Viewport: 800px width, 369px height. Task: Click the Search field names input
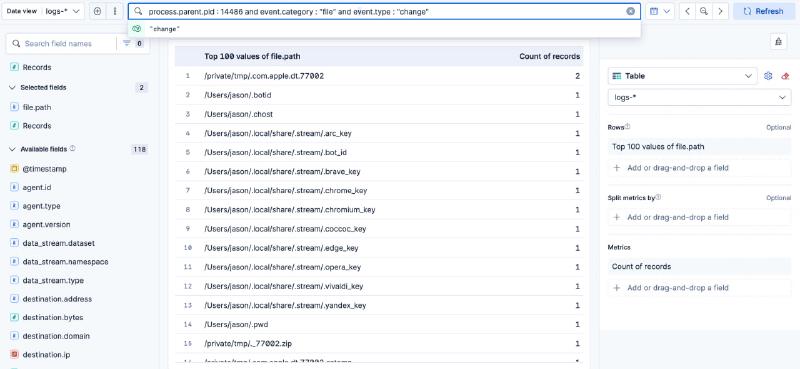[61, 44]
